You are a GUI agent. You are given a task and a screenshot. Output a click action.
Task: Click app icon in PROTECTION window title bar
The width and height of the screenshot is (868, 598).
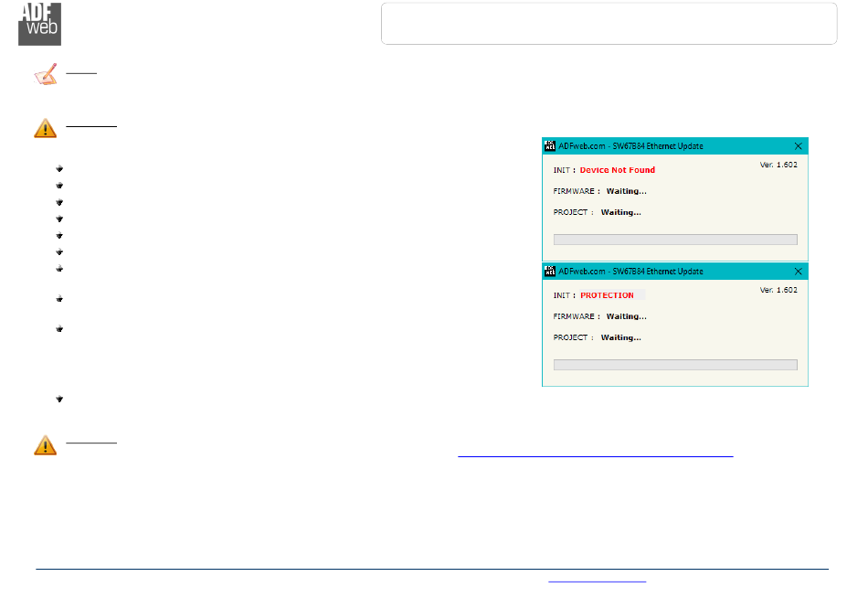point(550,271)
